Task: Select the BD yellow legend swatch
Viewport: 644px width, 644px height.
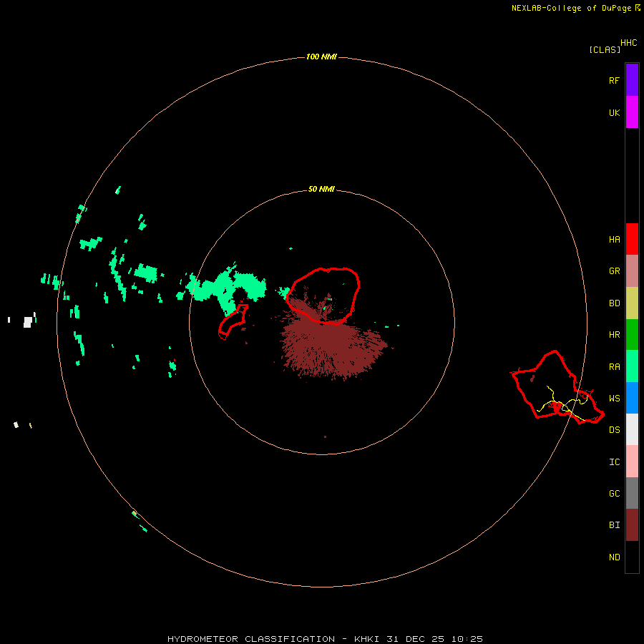Action: tap(632, 303)
